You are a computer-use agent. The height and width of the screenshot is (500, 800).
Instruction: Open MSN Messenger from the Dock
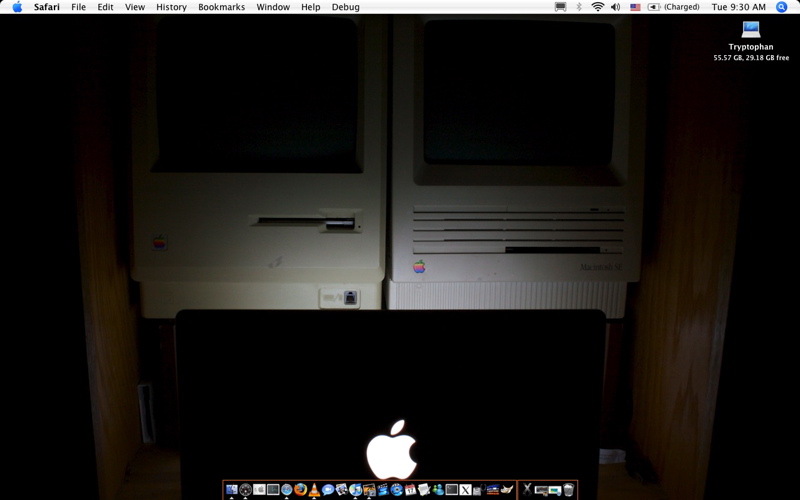pyautogui.click(x=438, y=490)
